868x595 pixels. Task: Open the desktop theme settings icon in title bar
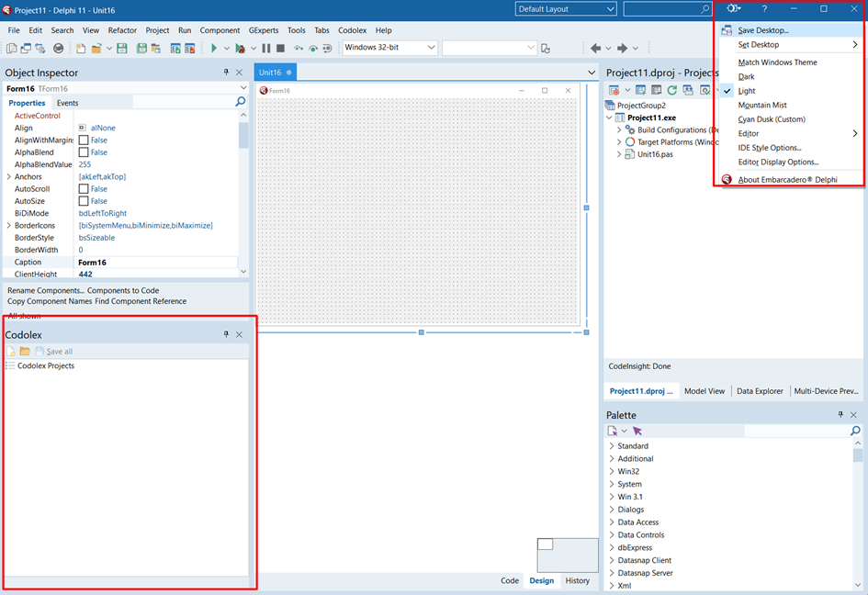click(734, 8)
